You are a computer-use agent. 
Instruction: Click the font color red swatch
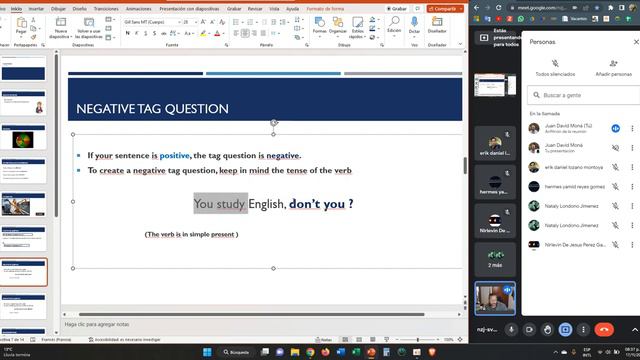[217, 33]
